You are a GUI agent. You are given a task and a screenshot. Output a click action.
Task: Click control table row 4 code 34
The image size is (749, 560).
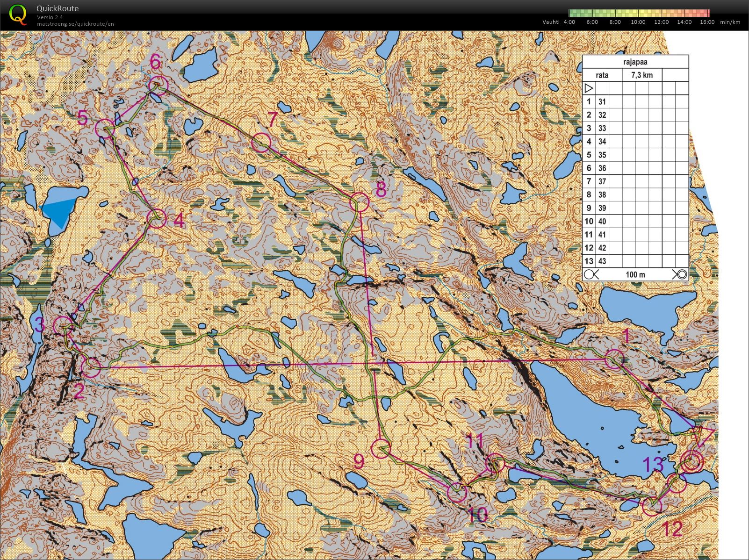coord(602,142)
